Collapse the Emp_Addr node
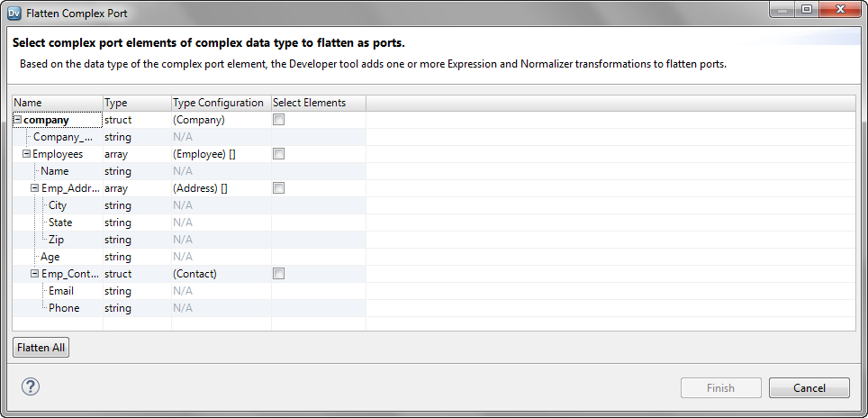This screenshot has height=418, width=868. (35, 188)
